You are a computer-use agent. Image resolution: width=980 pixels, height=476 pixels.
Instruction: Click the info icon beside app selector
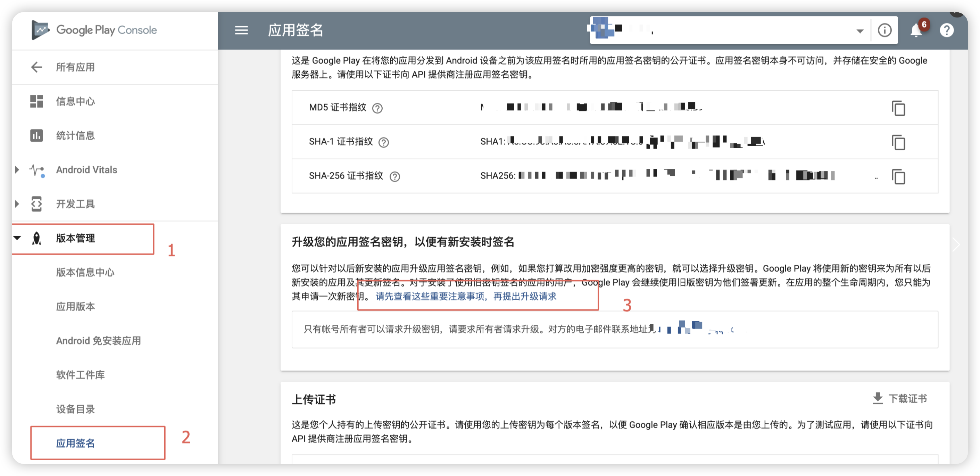point(885,30)
